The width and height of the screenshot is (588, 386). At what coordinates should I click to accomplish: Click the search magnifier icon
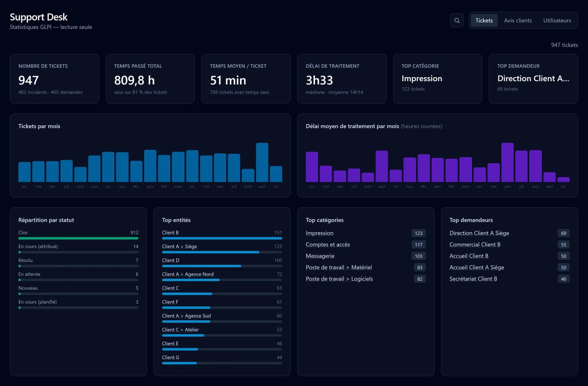tap(457, 21)
